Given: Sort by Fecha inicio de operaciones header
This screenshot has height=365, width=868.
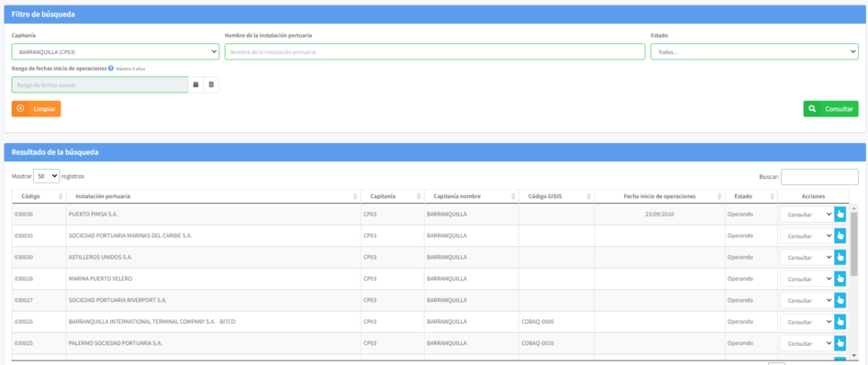Looking at the screenshot, I should tap(660, 196).
